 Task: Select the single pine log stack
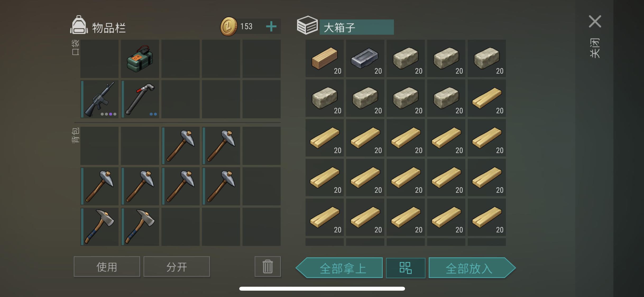click(x=325, y=59)
